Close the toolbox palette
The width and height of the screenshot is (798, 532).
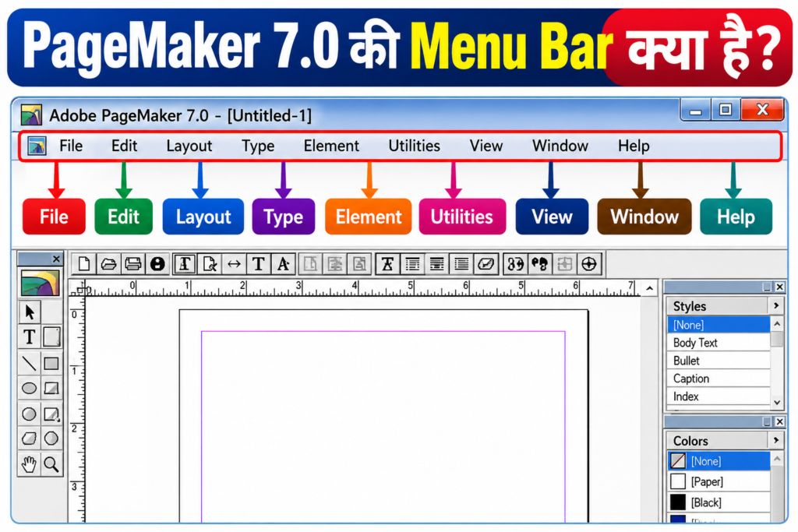coord(56,259)
